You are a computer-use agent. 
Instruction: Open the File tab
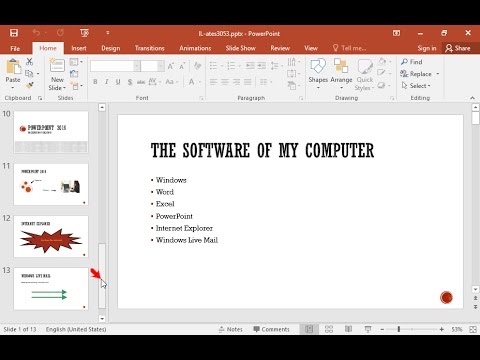(x=15, y=48)
